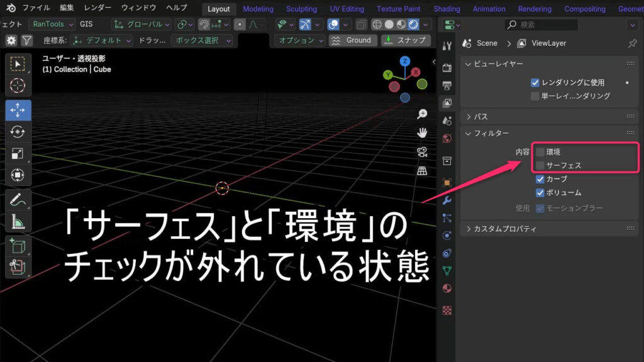Viewport: 644px width, 362px height.
Task: Activate the 3D Cursor tool
Action: click(x=18, y=85)
